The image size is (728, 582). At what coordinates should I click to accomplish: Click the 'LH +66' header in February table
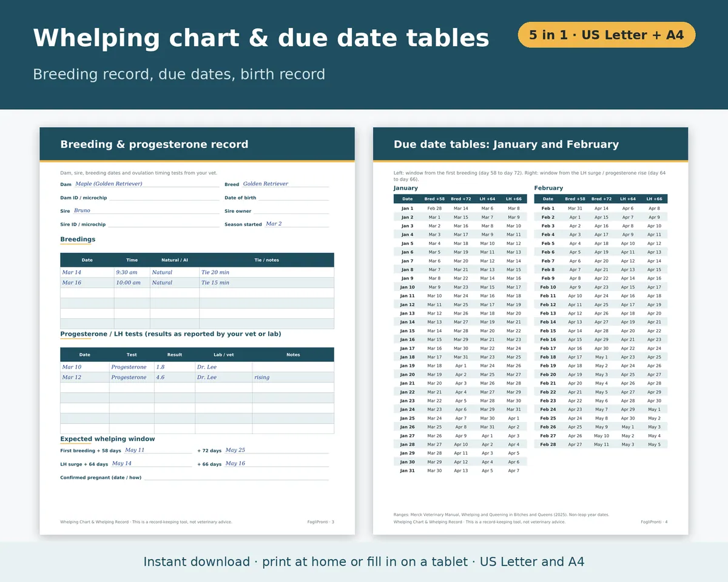click(654, 199)
